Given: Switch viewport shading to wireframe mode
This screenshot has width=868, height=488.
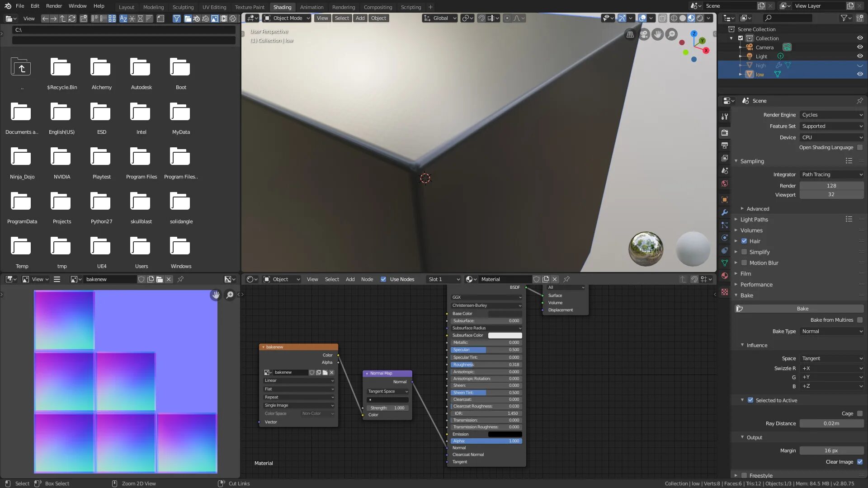Looking at the screenshot, I should pyautogui.click(x=674, y=18).
